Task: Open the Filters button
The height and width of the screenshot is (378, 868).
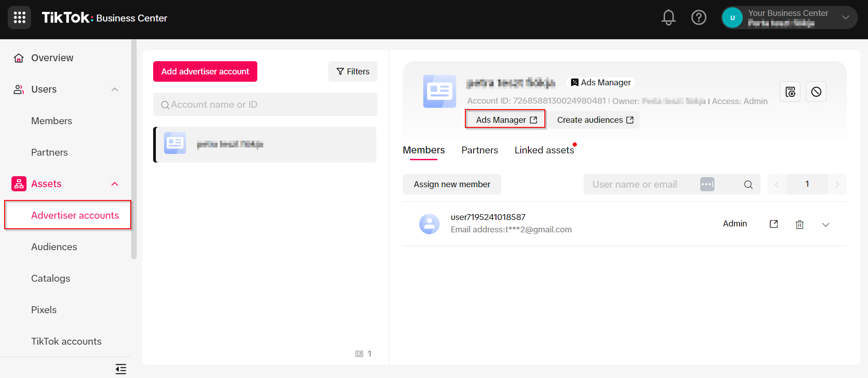Action: [x=353, y=72]
